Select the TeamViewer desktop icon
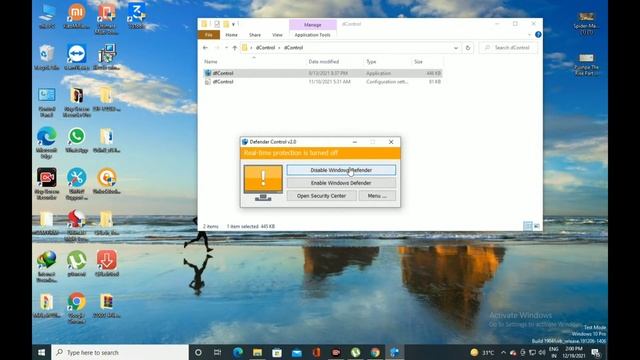 coord(76,58)
